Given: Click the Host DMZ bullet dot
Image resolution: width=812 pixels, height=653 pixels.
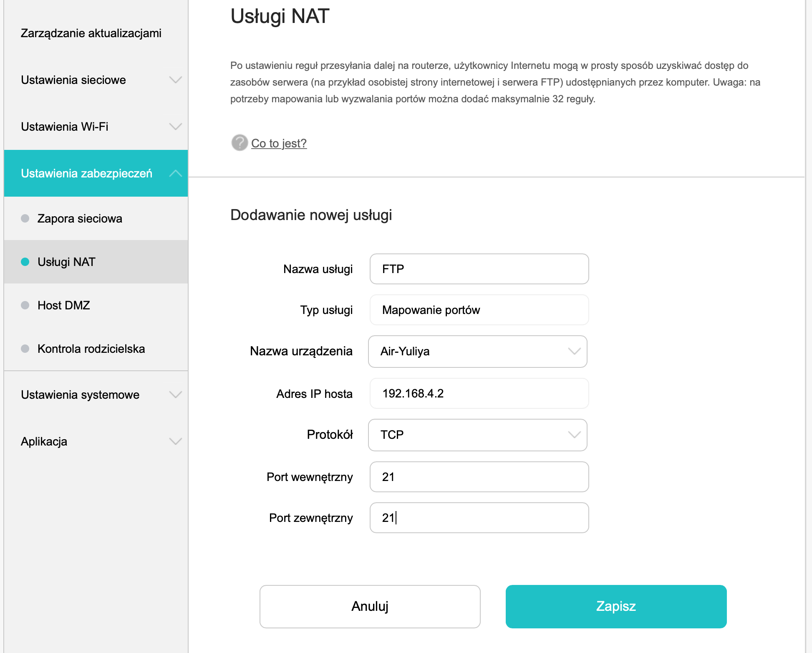Looking at the screenshot, I should tap(25, 305).
